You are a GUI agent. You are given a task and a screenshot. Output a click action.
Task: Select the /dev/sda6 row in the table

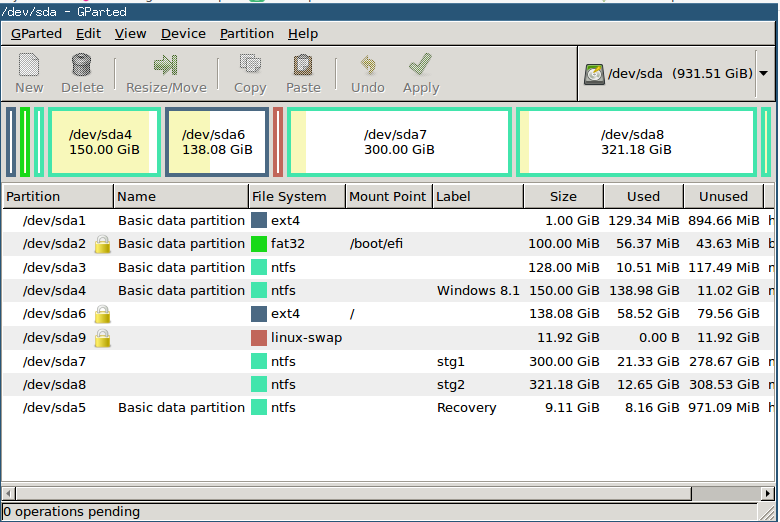click(x=389, y=314)
